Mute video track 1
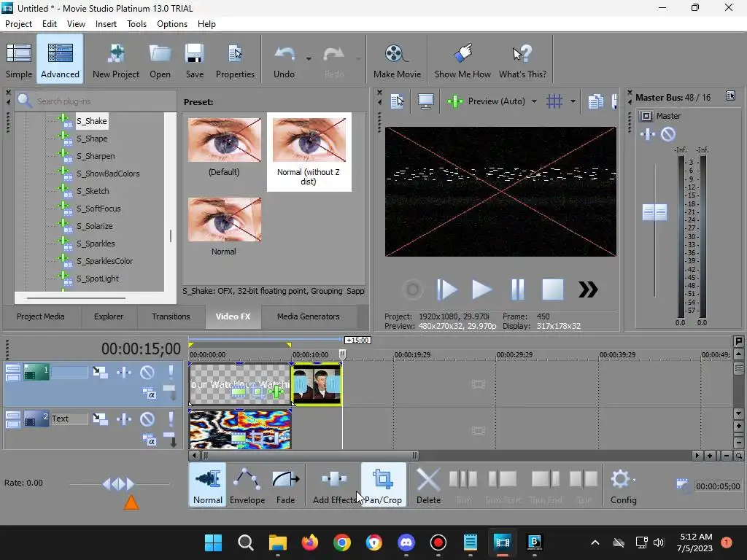747x560 pixels. (x=147, y=372)
